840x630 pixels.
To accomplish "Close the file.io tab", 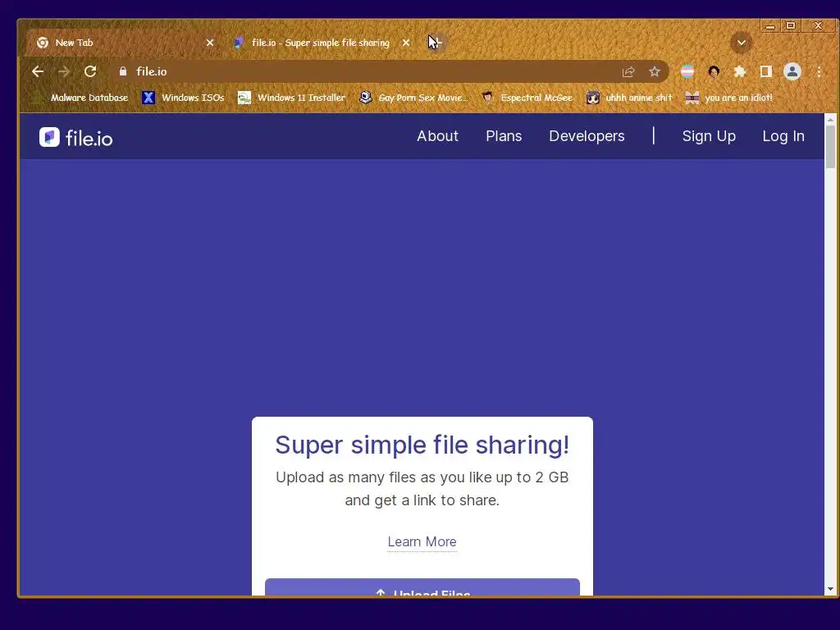I will click(x=406, y=43).
